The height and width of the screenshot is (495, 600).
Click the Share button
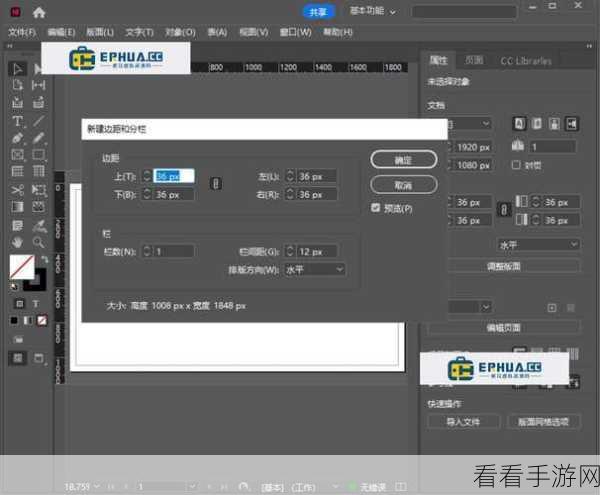pos(318,12)
